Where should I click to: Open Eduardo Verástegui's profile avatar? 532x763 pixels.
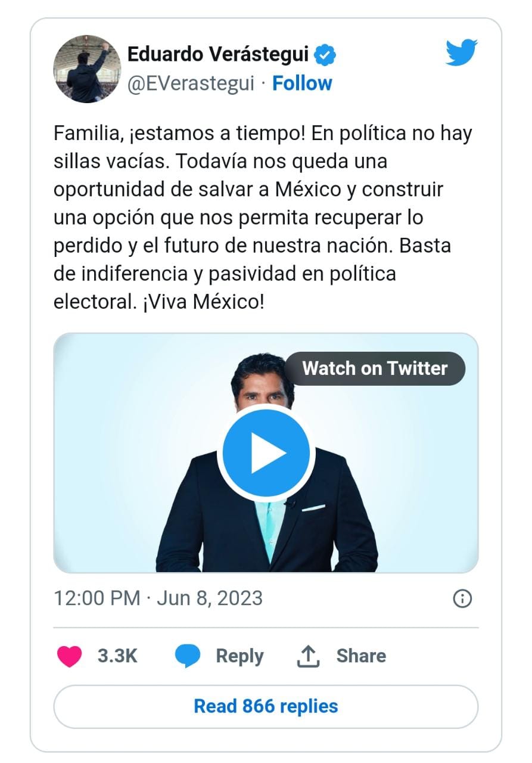(x=83, y=69)
